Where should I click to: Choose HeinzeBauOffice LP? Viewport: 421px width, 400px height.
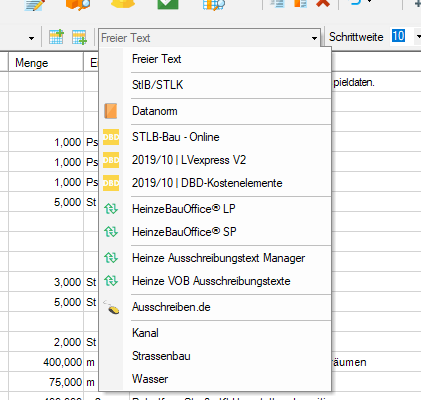(215, 209)
